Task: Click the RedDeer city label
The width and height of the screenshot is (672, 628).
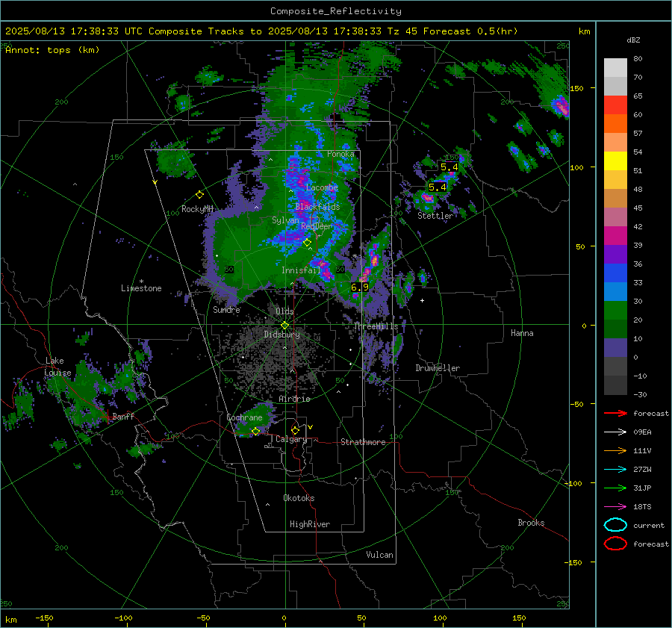Action: 317,226
